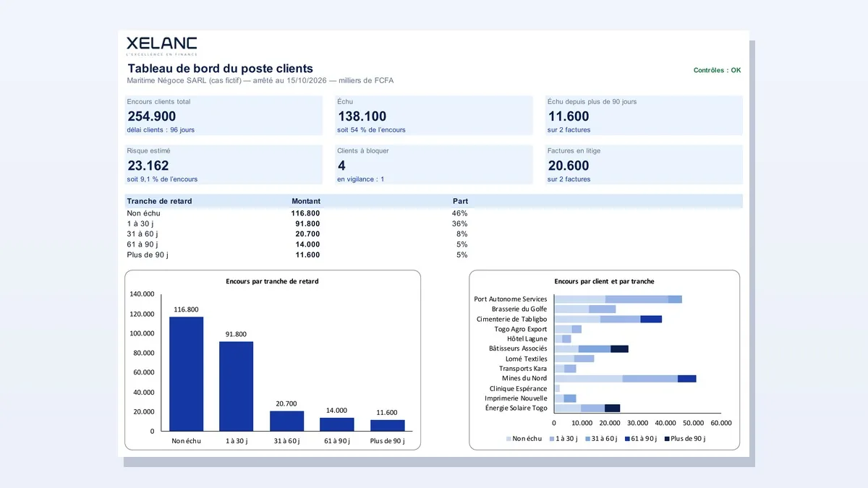Click the Plus de 90 j legend swatch
868x488 pixels.
point(666,439)
